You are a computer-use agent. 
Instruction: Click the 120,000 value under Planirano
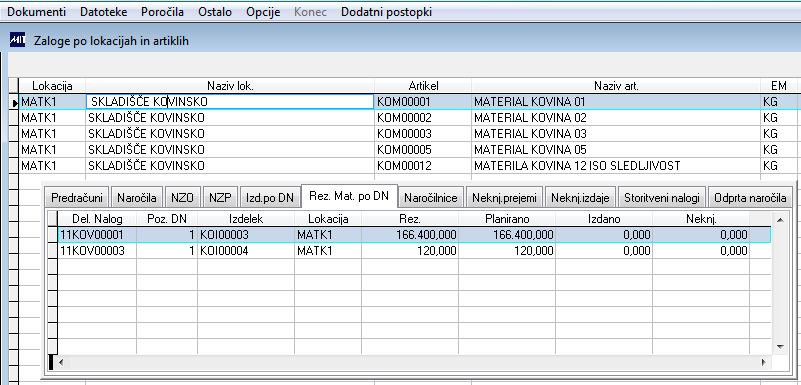click(507, 251)
